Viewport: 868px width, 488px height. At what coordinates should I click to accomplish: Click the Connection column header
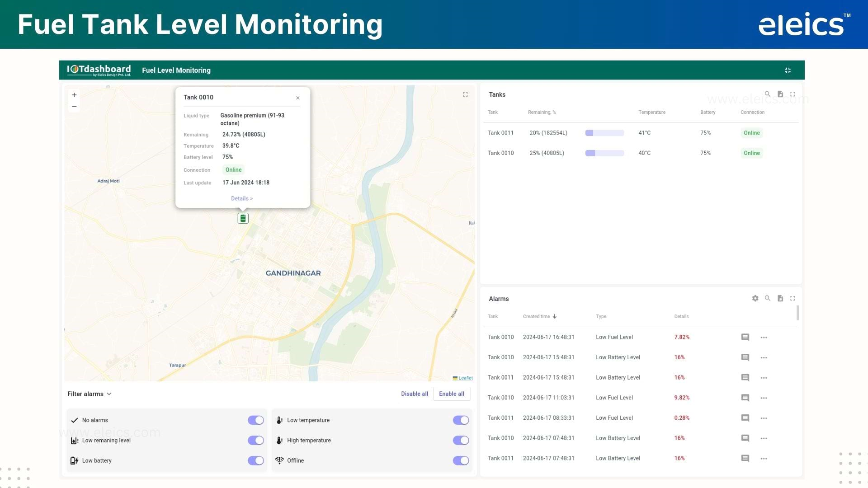[x=753, y=113]
